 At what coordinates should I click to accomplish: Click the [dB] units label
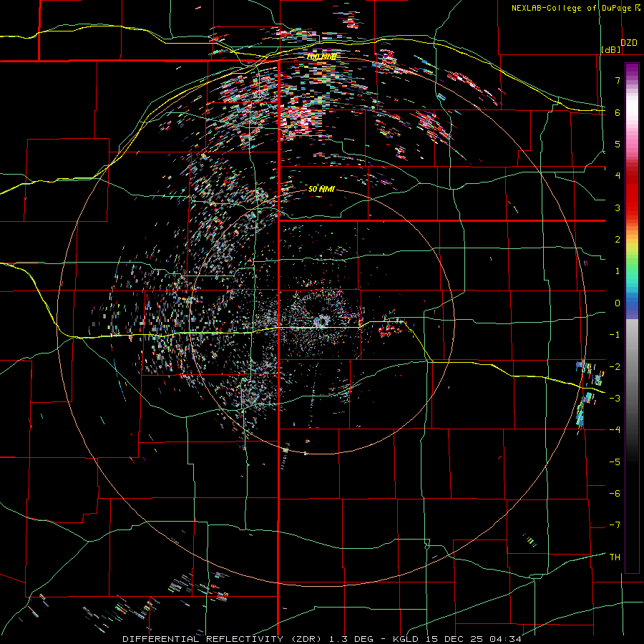click(611, 49)
